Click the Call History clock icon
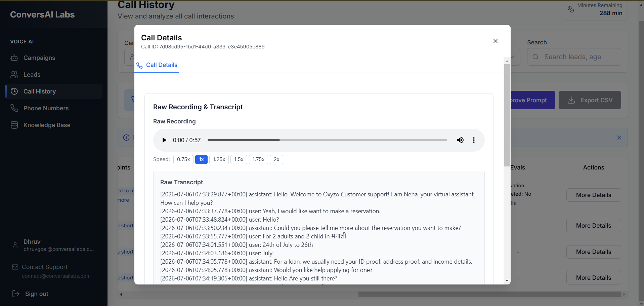Viewport: 644px width, 306px height. point(14,91)
